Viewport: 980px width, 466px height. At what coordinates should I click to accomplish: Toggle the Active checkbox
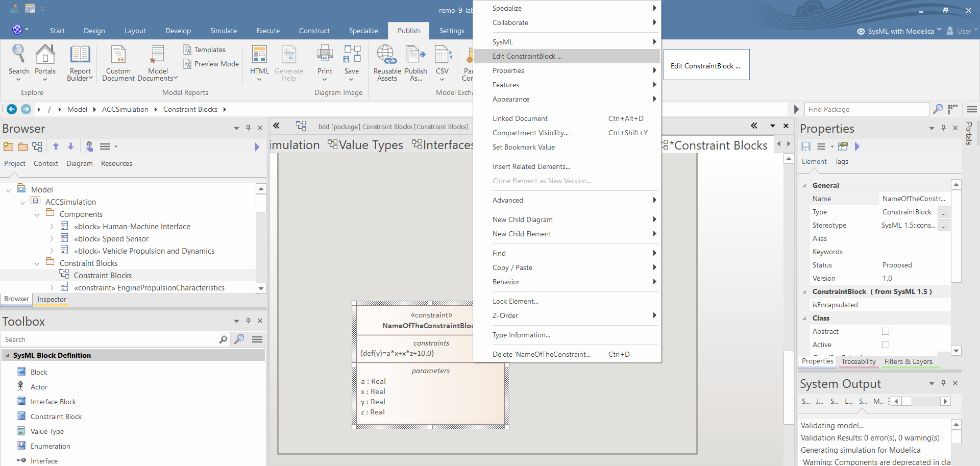tap(886, 345)
